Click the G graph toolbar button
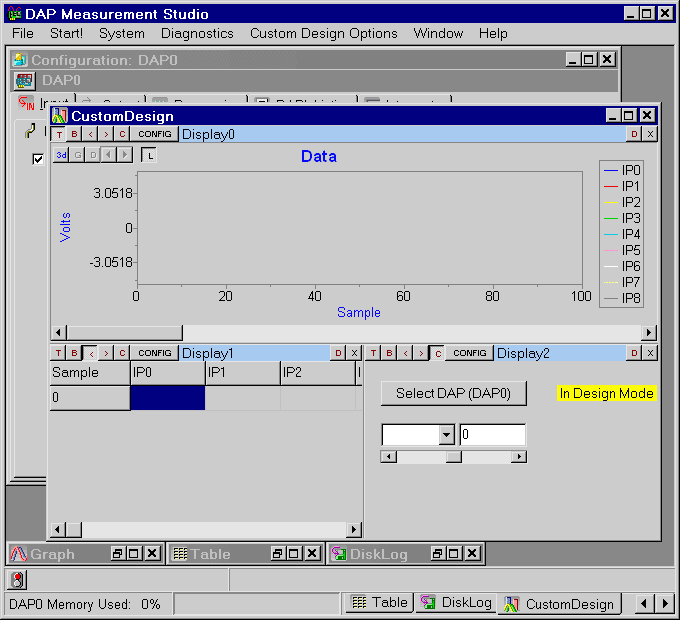The width and height of the screenshot is (680, 620). pos(78,155)
